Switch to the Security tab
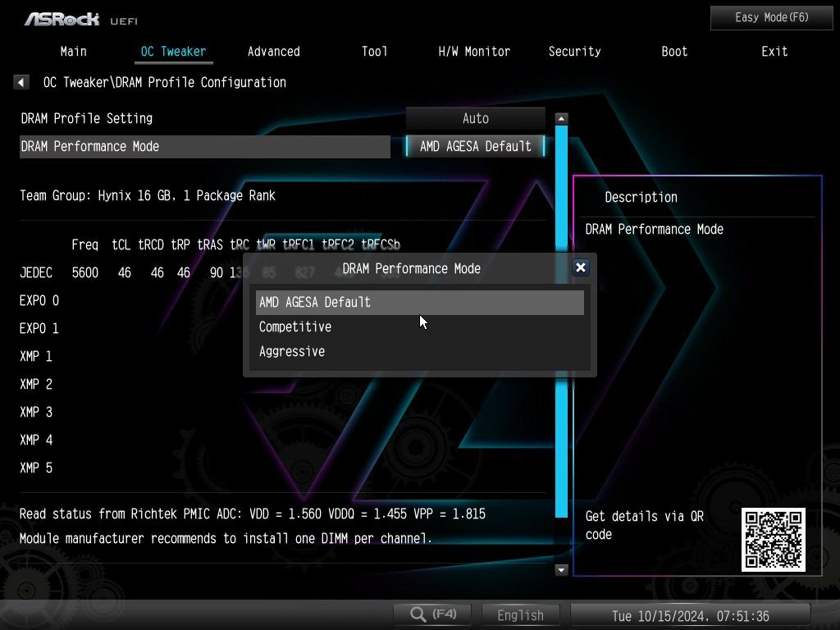Screen dimensions: 840x630 574,52
